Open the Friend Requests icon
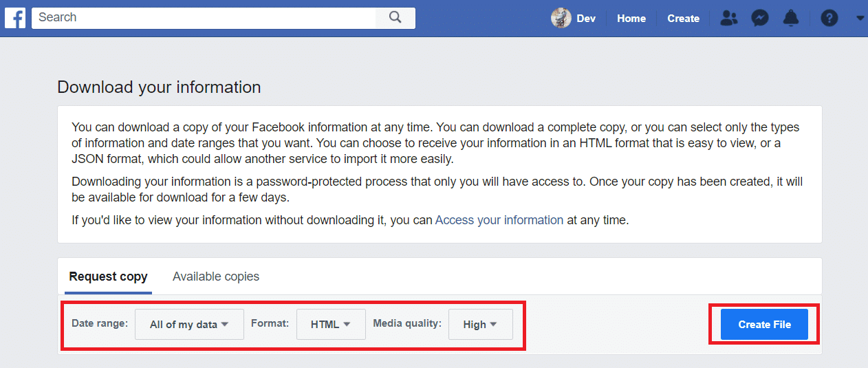Screen dimensions: 868x368 tap(728, 19)
